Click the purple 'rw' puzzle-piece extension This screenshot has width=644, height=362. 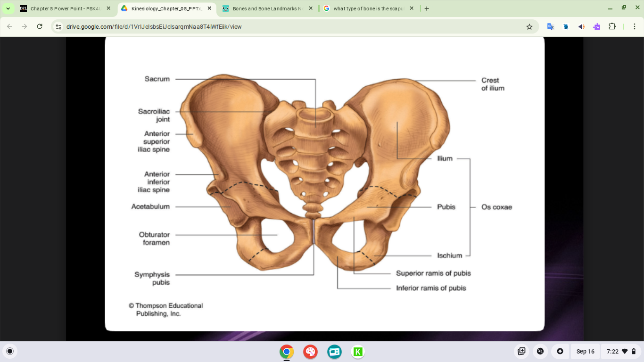coord(596,27)
